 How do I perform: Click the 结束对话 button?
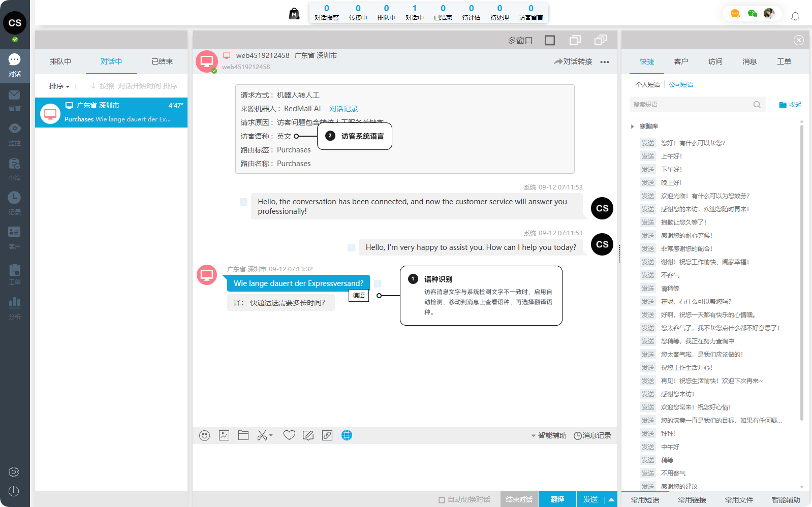519,499
